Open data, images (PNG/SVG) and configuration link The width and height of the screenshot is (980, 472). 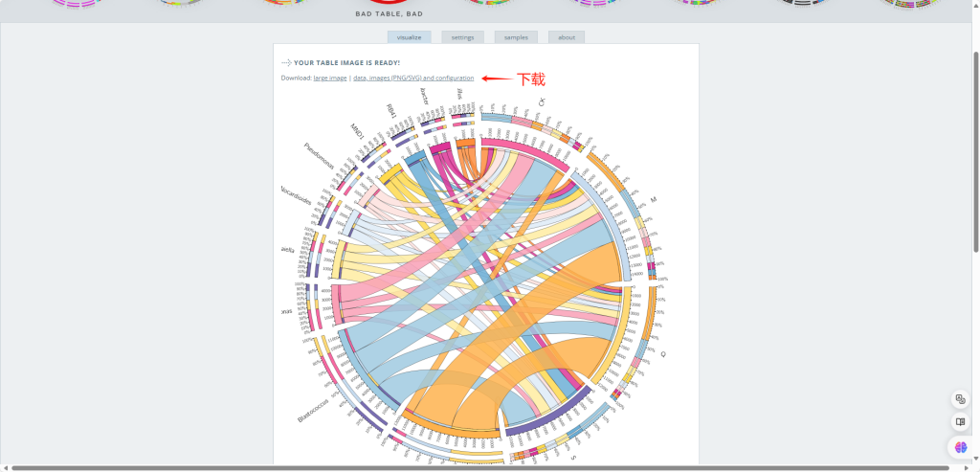[x=413, y=78]
